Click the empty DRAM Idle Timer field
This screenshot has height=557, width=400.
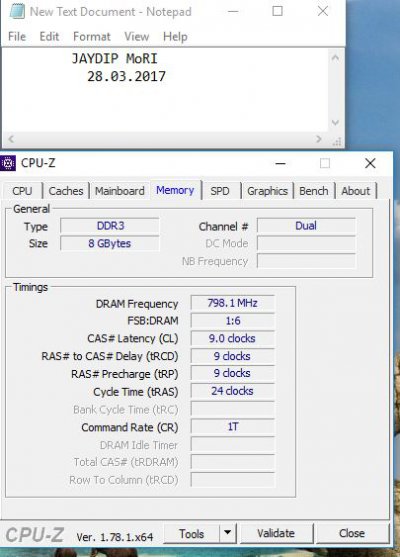[x=233, y=444]
